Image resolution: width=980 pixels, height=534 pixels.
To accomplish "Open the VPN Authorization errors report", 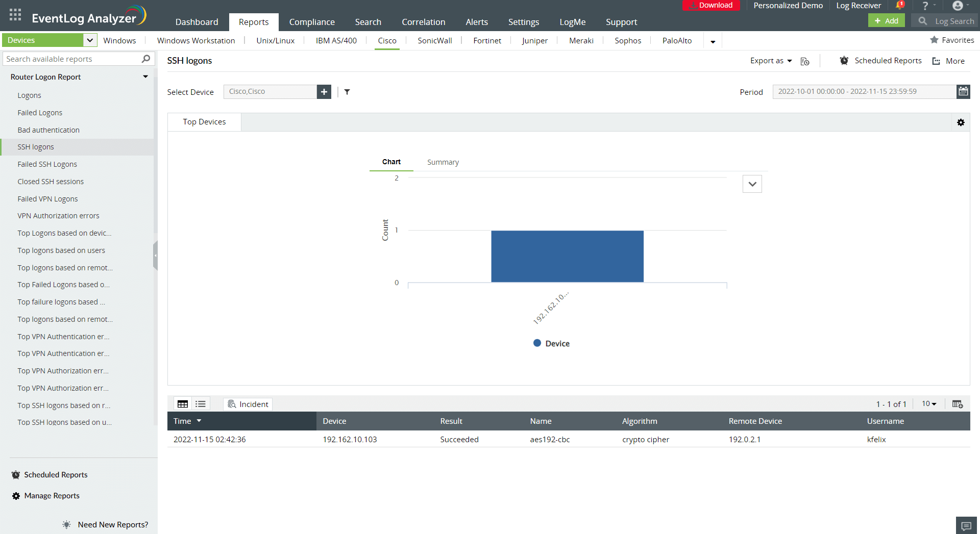I will [x=58, y=216].
